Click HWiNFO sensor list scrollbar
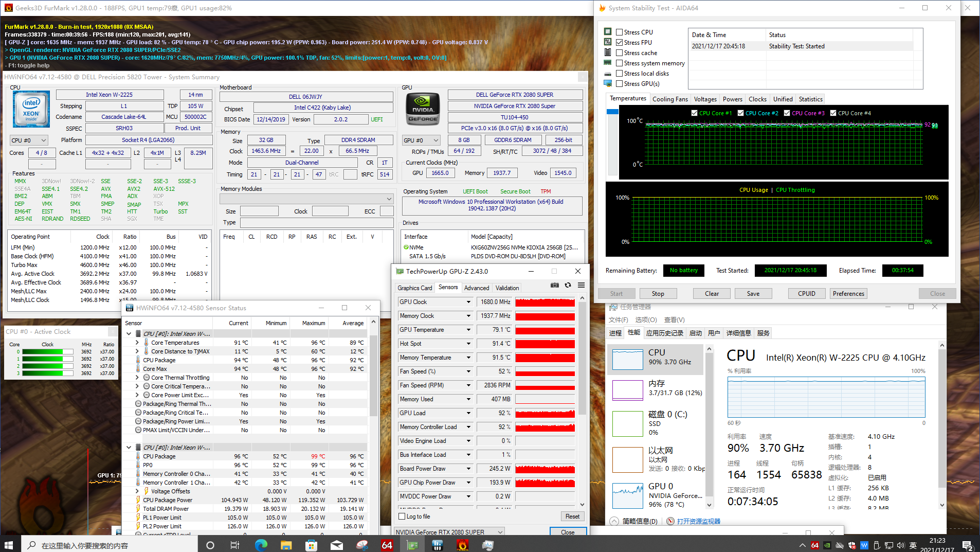This screenshot has width=980, height=552. coord(373,376)
